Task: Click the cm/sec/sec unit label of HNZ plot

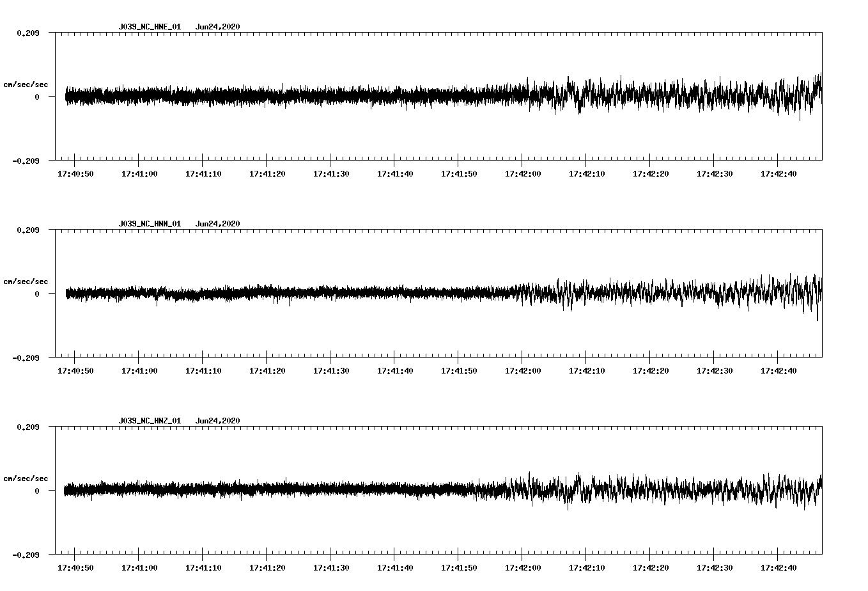Action: [26, 478]
